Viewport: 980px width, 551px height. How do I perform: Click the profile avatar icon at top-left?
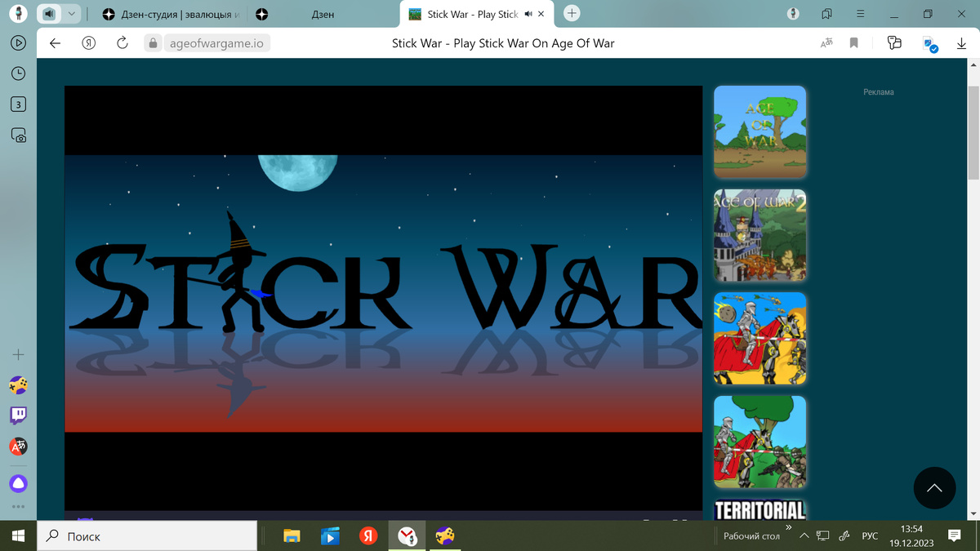(x=18, y=14)
